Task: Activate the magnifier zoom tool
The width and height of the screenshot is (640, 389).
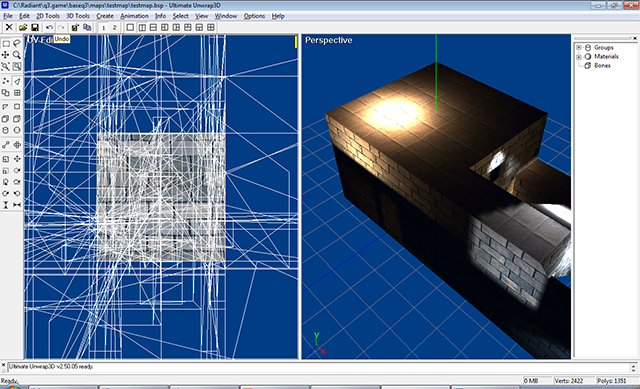Action: [x=17, y=55]
